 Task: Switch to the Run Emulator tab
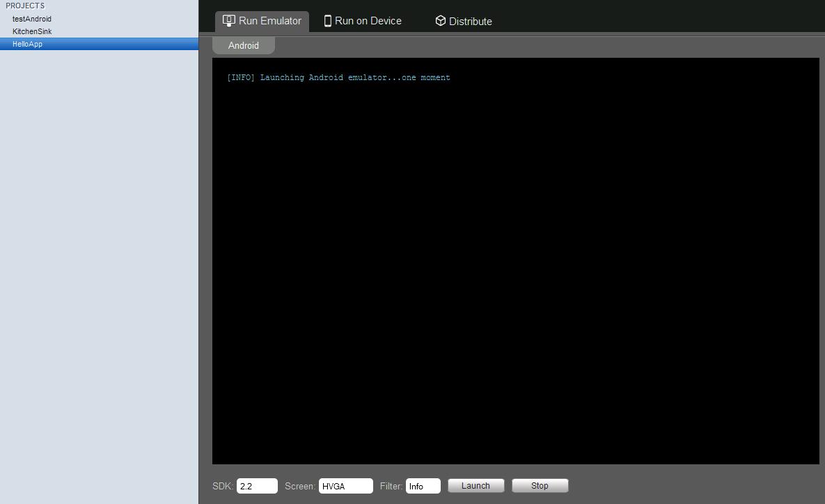[x=262, y=21]
